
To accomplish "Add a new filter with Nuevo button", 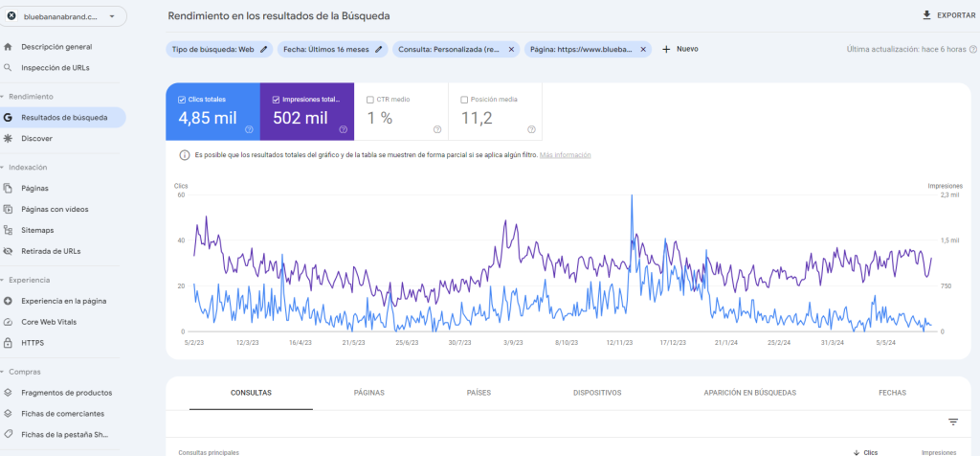I will tap(680, 49).
